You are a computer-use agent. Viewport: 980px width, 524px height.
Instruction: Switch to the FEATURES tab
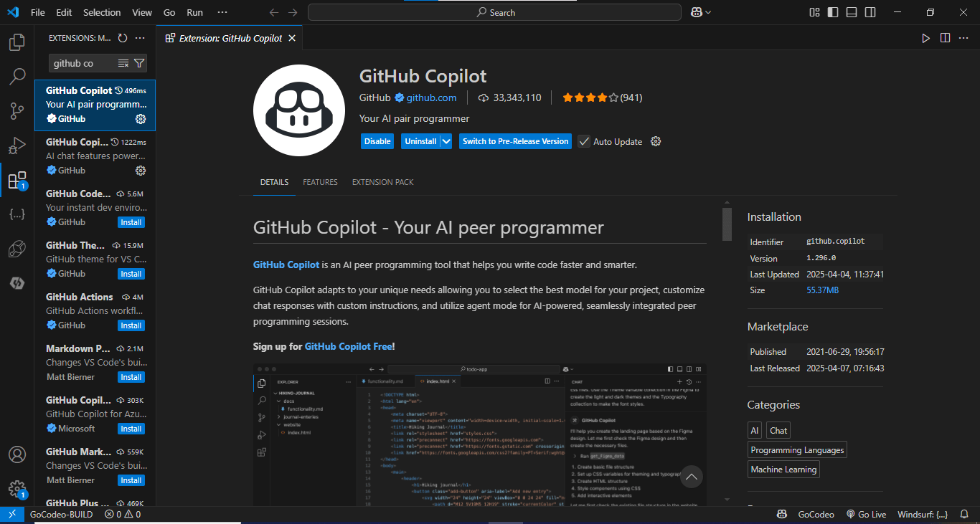[320, 182]
